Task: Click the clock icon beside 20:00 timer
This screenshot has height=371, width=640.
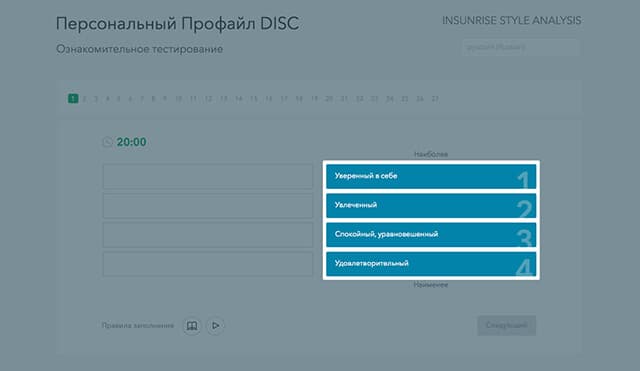Action: [107, 142]
